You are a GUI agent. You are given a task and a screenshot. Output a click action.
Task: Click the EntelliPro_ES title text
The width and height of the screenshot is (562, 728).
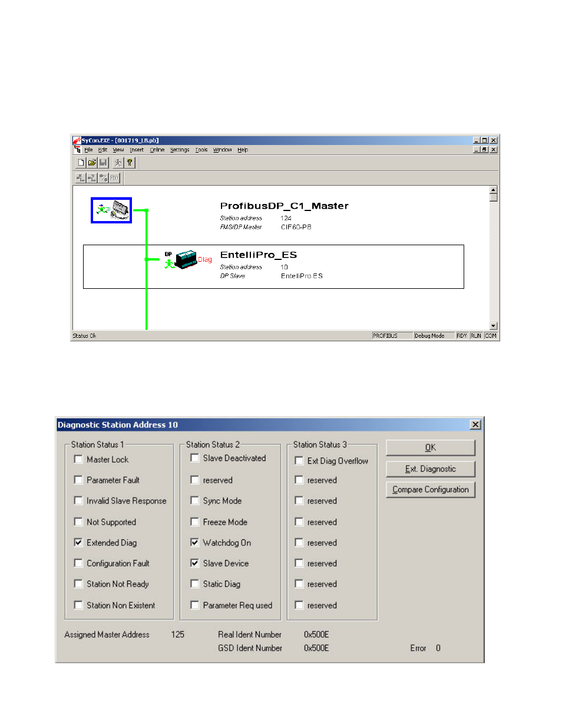(258, 255)
